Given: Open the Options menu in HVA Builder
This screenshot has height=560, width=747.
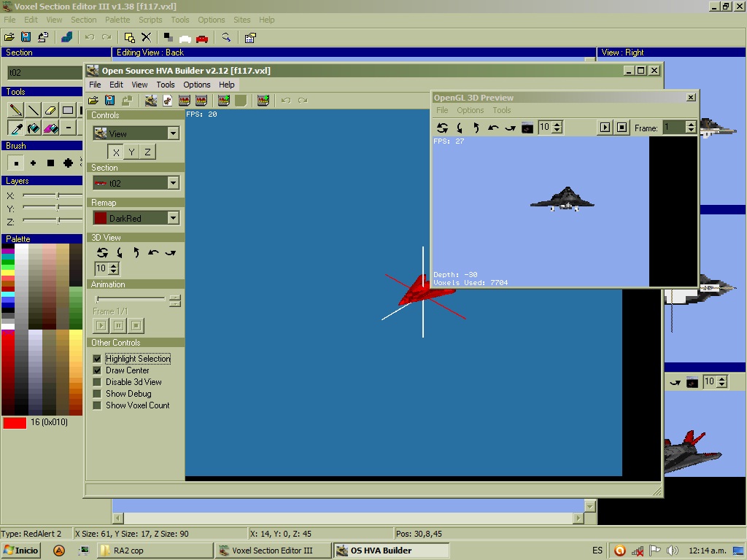Looking at the screenshot, I should (197, 85).
